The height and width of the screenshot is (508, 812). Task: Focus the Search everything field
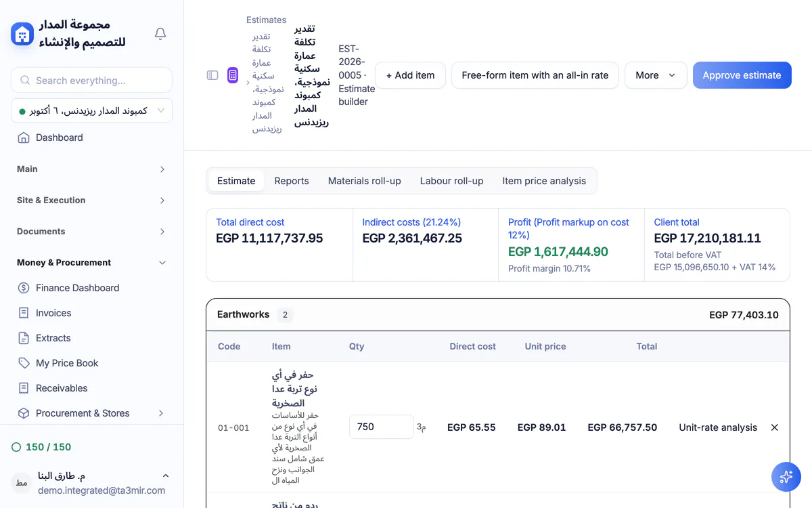click(x=91, y=81)
